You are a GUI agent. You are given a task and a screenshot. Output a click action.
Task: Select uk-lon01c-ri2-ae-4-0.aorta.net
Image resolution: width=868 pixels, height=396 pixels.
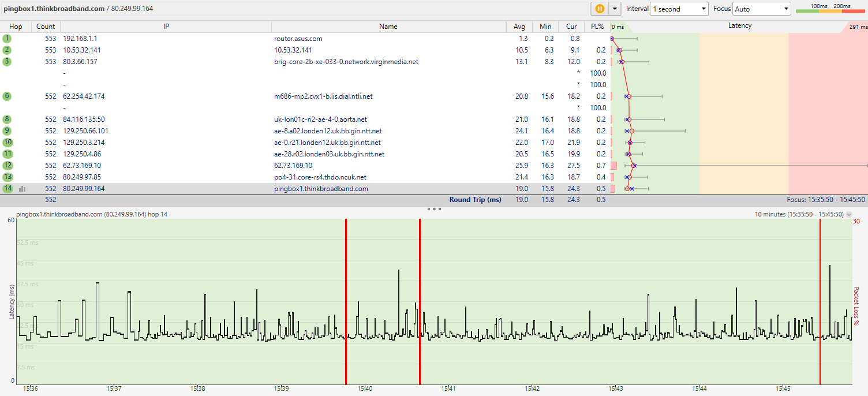(320, 119)
